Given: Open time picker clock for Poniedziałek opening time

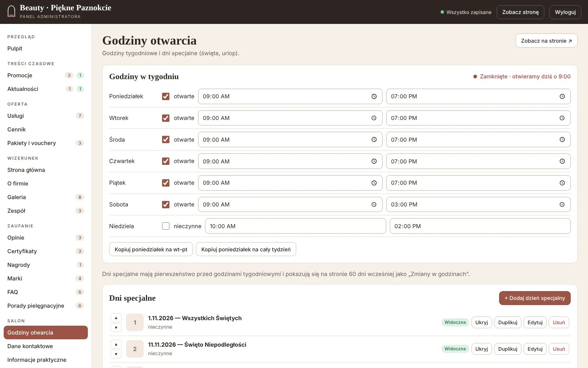Looking at the screenshot, I should (x=374, y=96).
